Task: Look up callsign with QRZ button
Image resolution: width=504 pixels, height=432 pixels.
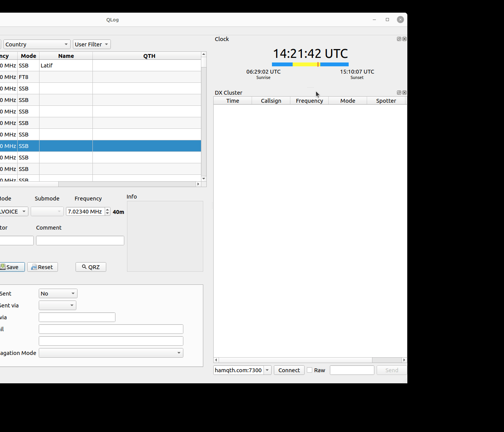Action: [91, 267]
